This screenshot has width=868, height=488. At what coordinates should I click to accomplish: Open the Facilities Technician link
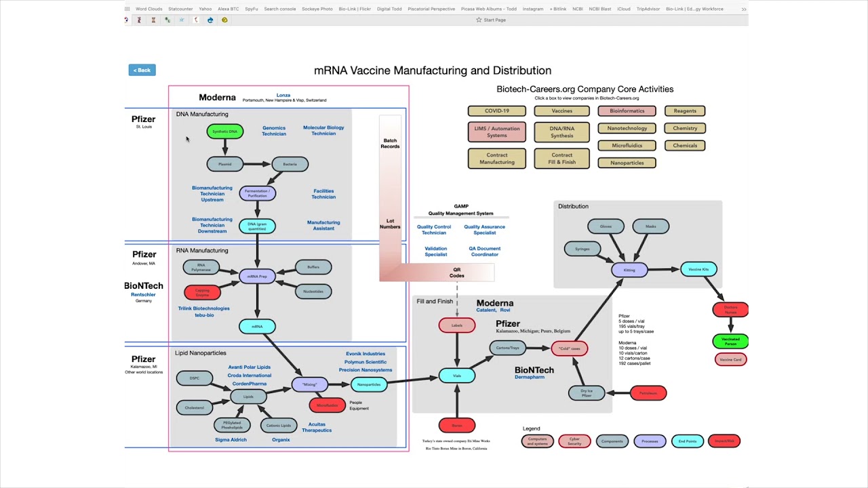click(323, 194)
